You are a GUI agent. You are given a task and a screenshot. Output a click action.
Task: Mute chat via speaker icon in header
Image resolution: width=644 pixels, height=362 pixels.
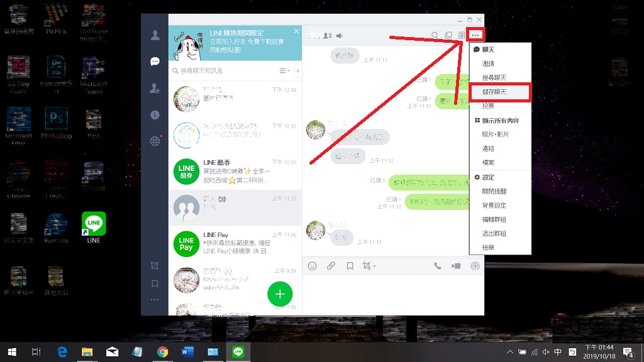(x=339, y=36)
